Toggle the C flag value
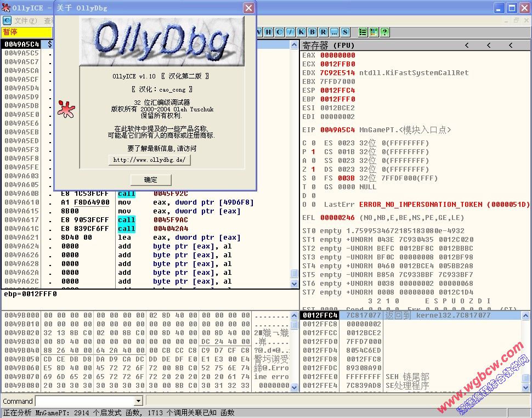 tap(313, 143)
